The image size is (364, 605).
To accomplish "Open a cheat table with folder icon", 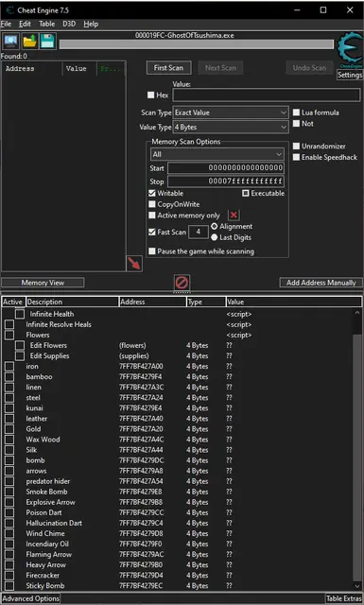I will (x=29, y=41).
